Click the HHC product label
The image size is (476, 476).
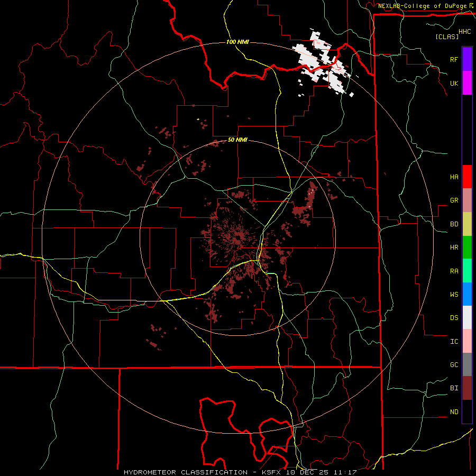coord(464,32)
